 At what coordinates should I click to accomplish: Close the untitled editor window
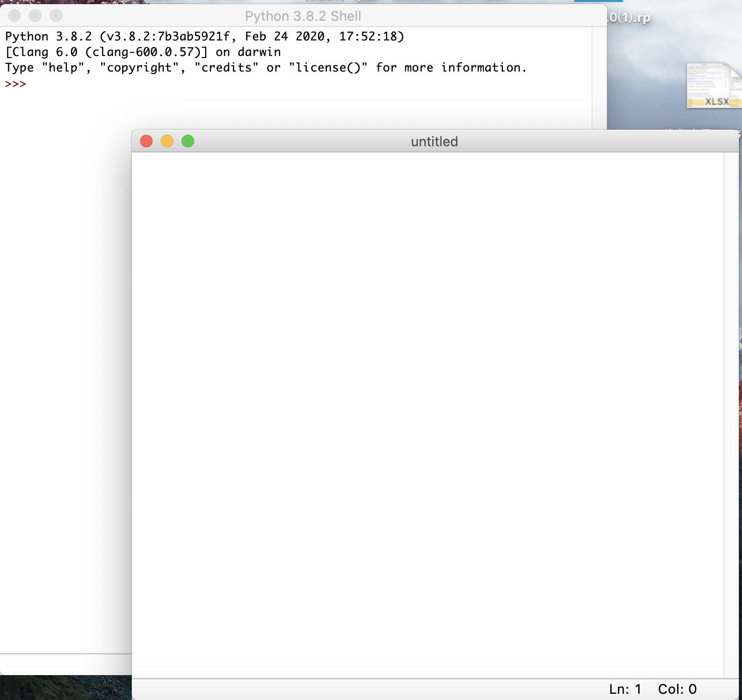point(146,141)
